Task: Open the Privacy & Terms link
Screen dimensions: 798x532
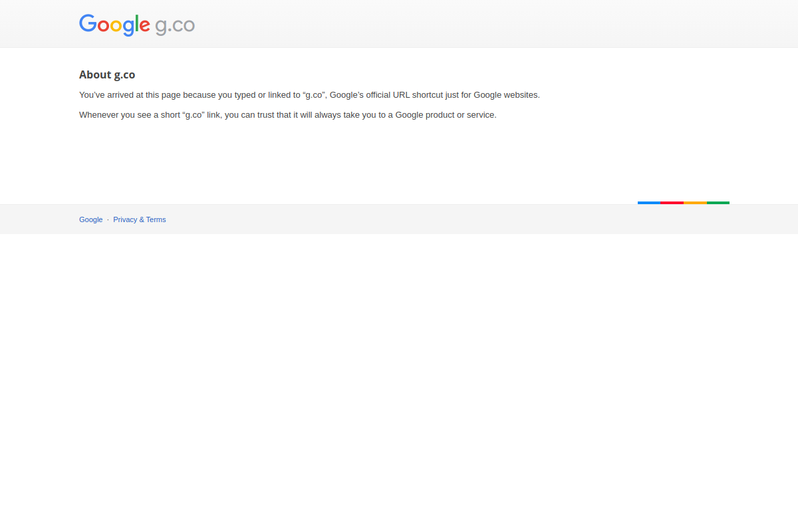Action: pos(140,219)
